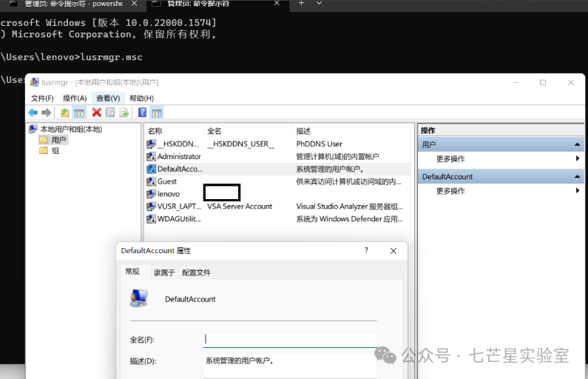Sort by the 描述 column header
This screenshot has height=379, width=588.
[353, 131]
